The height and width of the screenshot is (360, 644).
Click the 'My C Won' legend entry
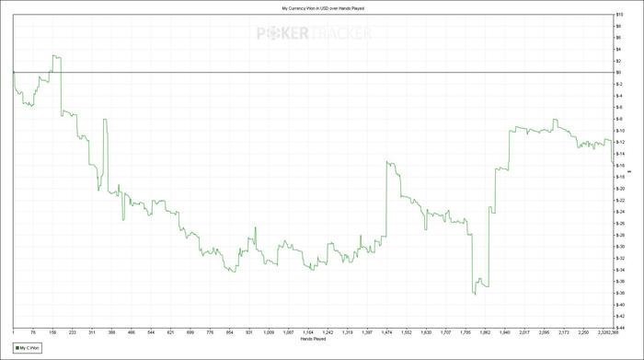click(27, 348)
